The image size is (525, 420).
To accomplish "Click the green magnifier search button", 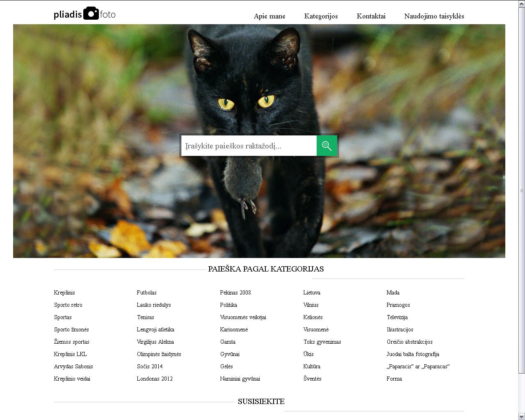I will (326, 146).
